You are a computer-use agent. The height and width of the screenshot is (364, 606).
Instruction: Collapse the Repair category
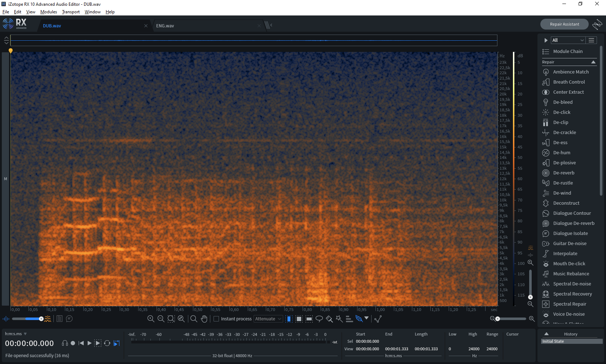593,62
